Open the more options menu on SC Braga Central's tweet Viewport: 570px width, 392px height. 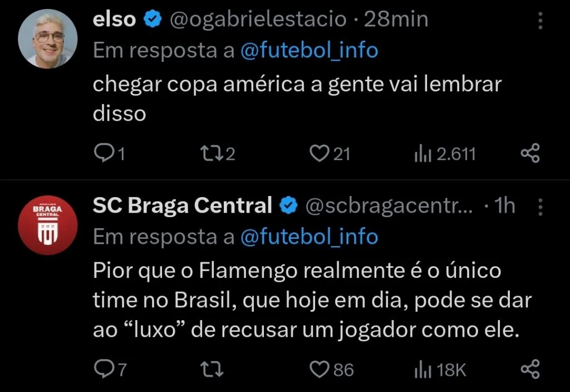[x=539, y=206]
